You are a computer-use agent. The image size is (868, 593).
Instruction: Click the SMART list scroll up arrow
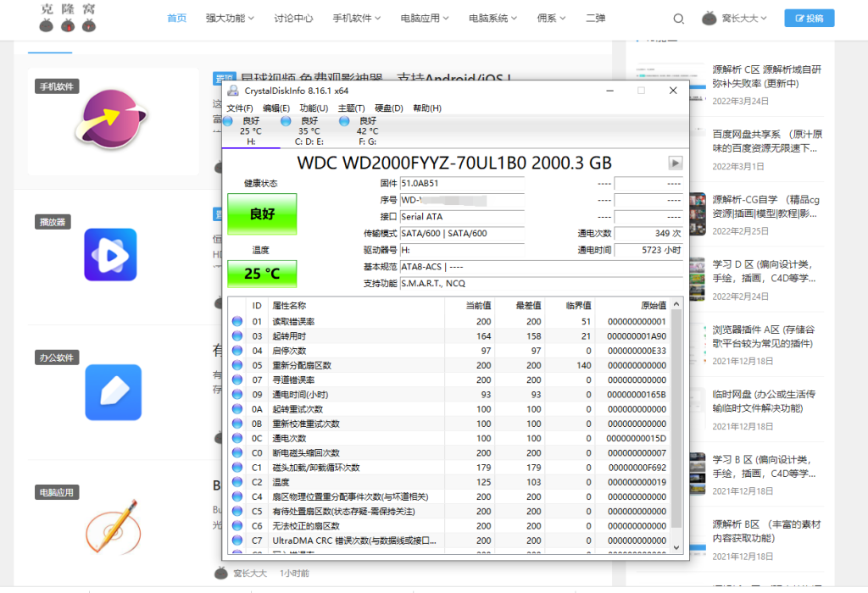pos(676,304)
